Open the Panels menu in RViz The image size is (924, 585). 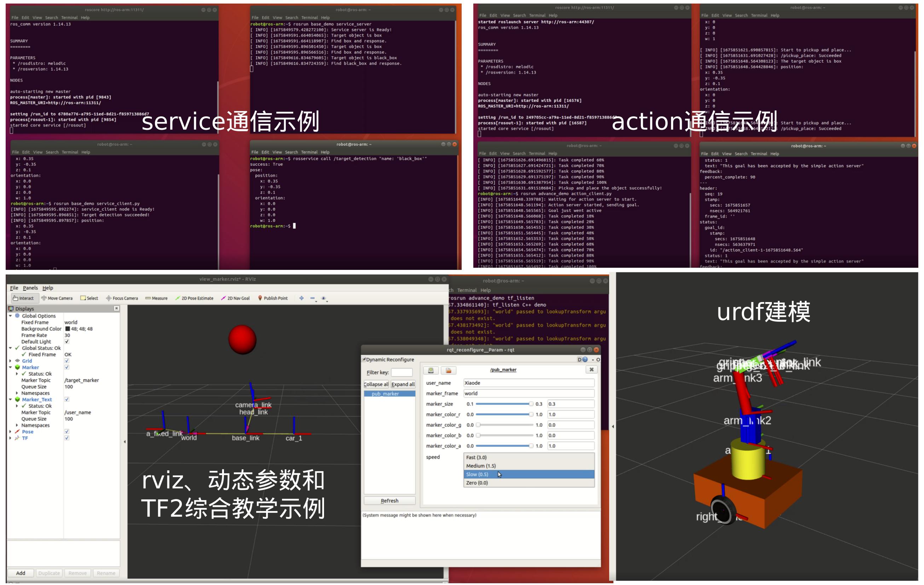(30, 288)
